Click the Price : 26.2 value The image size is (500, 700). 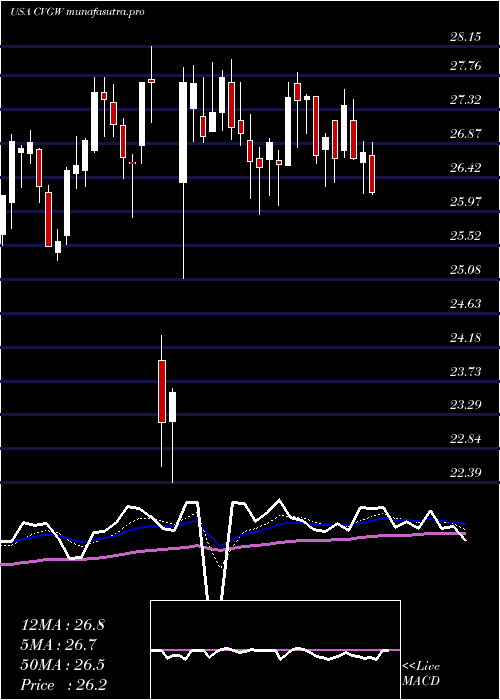[x=64, y=685]
